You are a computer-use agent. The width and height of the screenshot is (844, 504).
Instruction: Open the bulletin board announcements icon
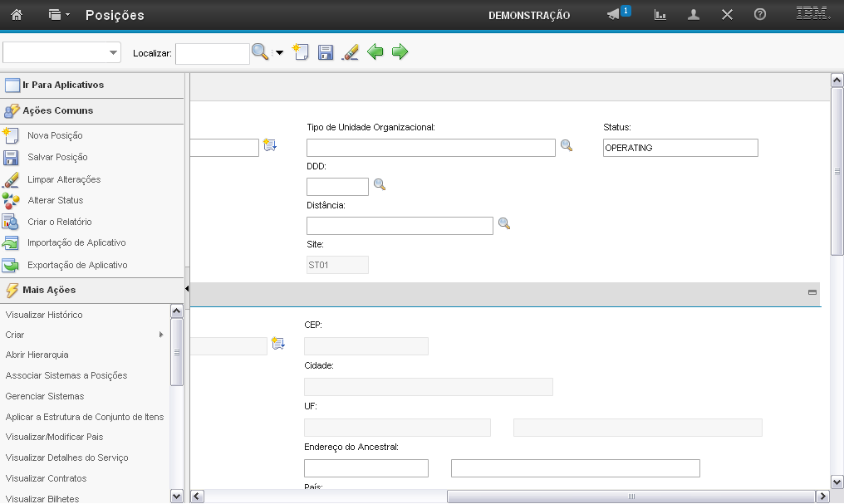615,15
